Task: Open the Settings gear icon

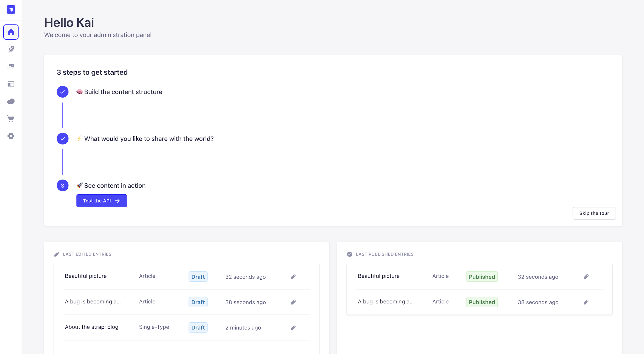Action: point(11,136)
